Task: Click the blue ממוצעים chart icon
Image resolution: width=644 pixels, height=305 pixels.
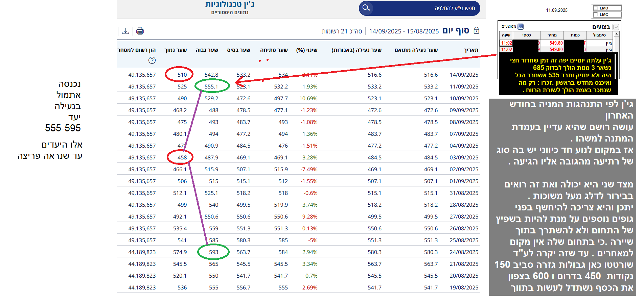Action: [x=521, y=26]
